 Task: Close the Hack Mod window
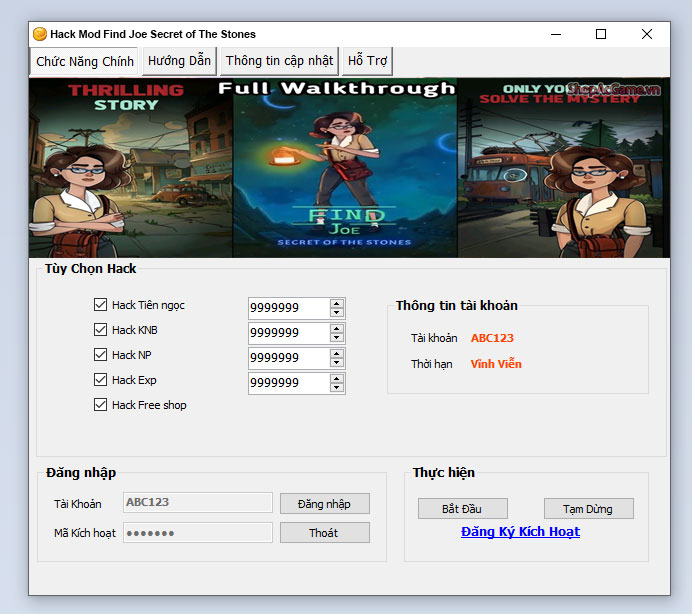647,34
